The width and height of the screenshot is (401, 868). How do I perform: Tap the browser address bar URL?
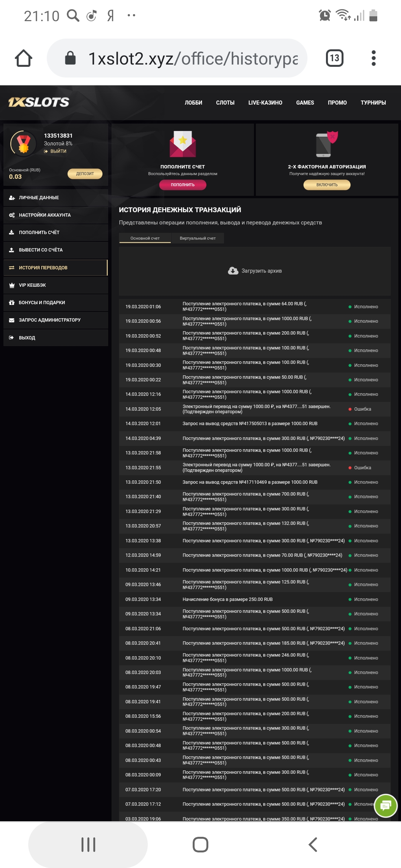click(193, 58)
